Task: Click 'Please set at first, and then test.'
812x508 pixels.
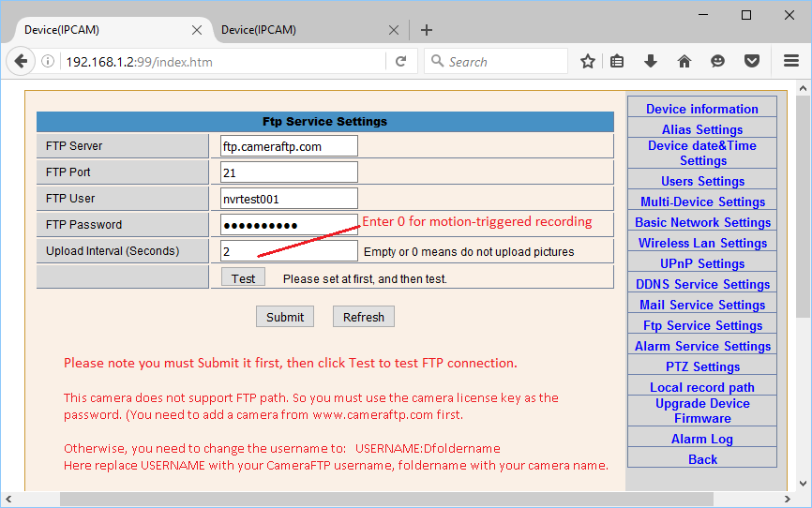Action: point(365,279)
